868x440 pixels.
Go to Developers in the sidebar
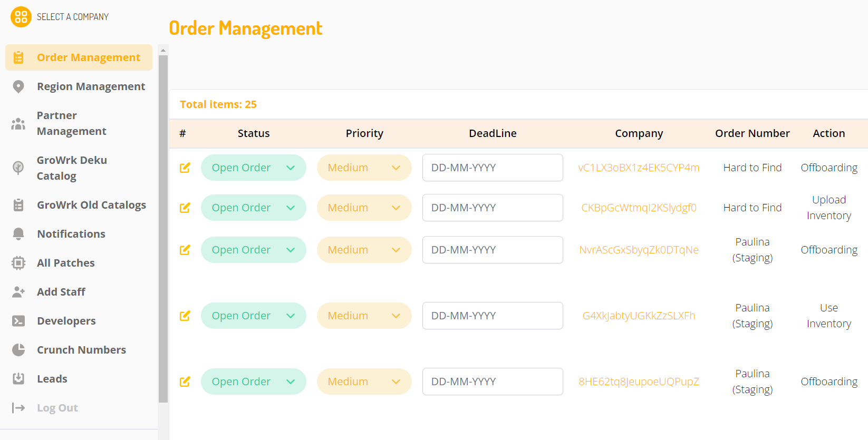coord(66,321)
